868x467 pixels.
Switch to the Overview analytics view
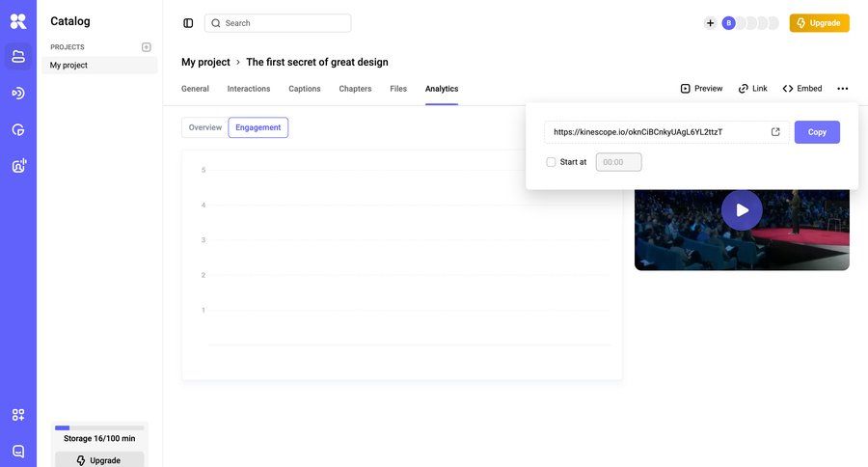204,127
